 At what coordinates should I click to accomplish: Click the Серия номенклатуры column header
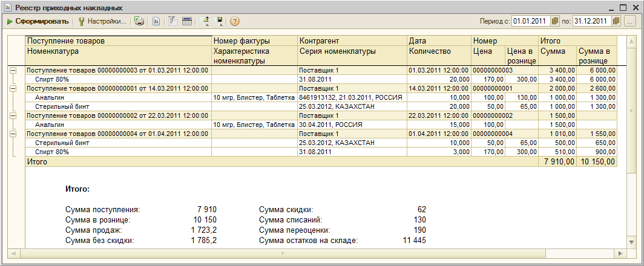(x=352, y=56)
